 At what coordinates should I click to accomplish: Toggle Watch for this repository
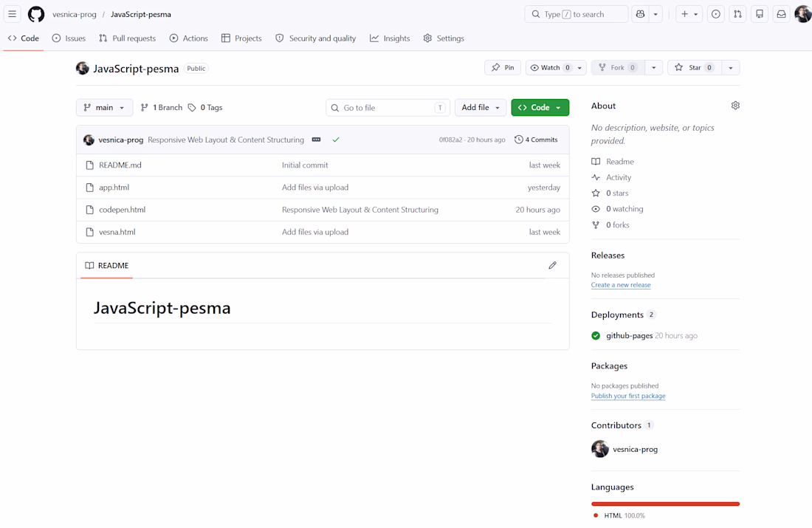coord(550,67)
